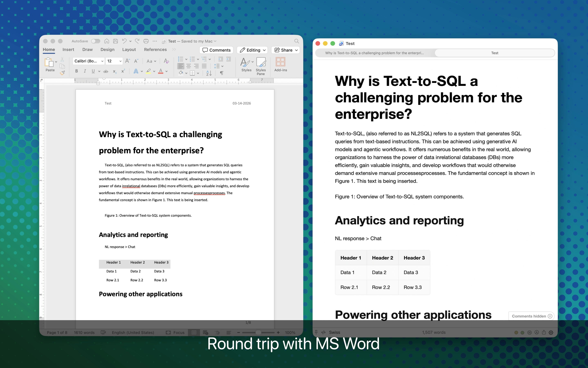
Task: Open the numbered list style dropdown arrow
Action: (x=198, y=59)
